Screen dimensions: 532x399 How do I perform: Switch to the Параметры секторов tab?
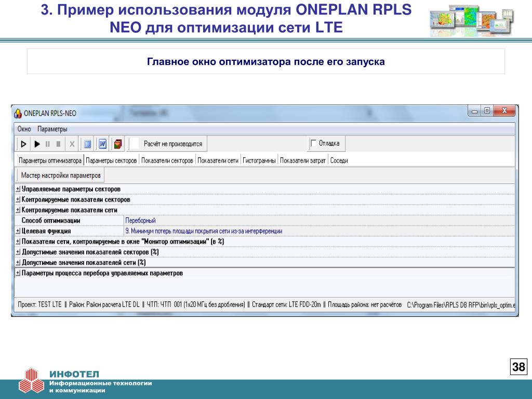[111, 161]
